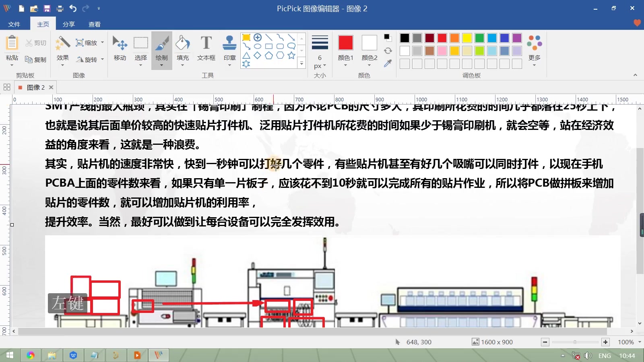Screen dimensions: 644x362
Task: Switch to the 图像 2 document tab
Action: 36,87
